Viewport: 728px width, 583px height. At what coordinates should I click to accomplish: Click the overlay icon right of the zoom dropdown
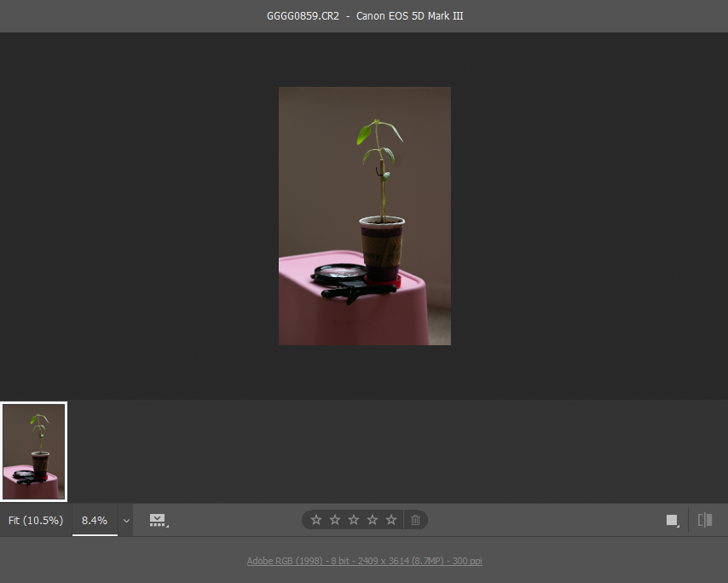coord(155,518)
